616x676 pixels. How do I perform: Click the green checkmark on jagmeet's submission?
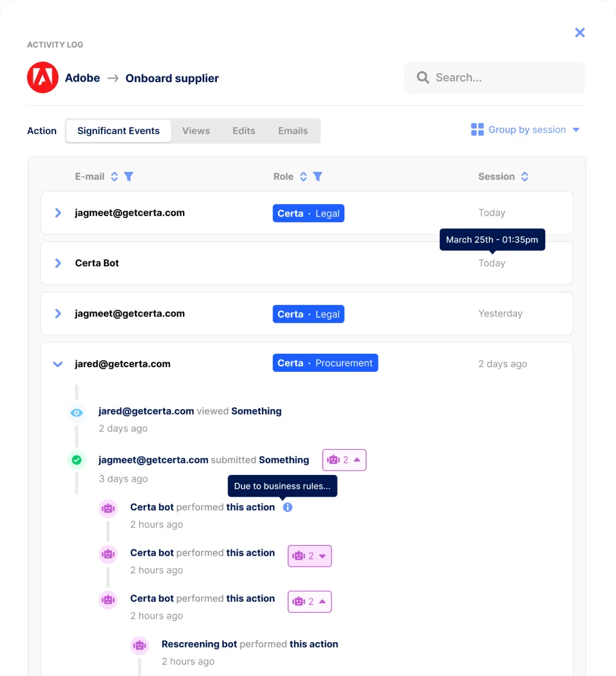(76, 459)
